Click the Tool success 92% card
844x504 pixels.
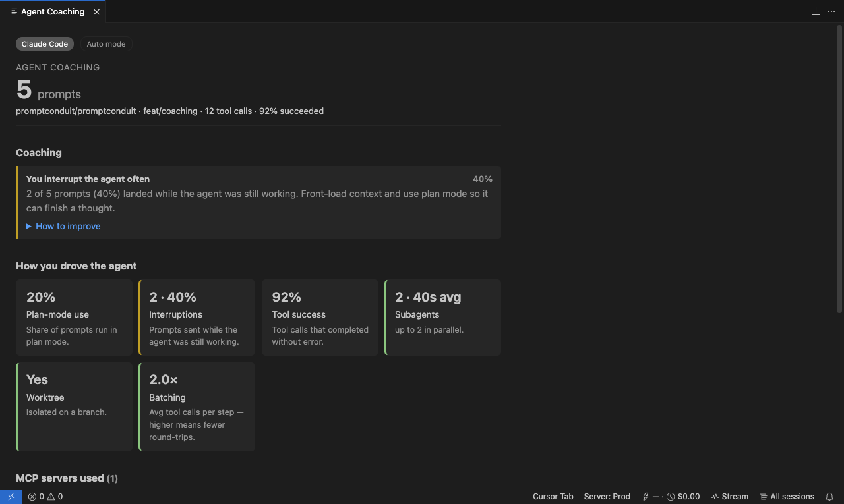click(x=320, y=318)
